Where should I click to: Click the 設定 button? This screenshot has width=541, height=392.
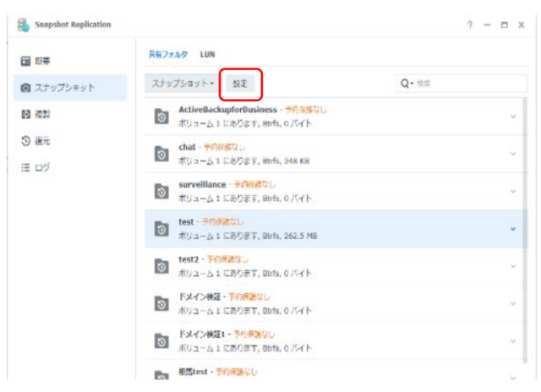241,84
